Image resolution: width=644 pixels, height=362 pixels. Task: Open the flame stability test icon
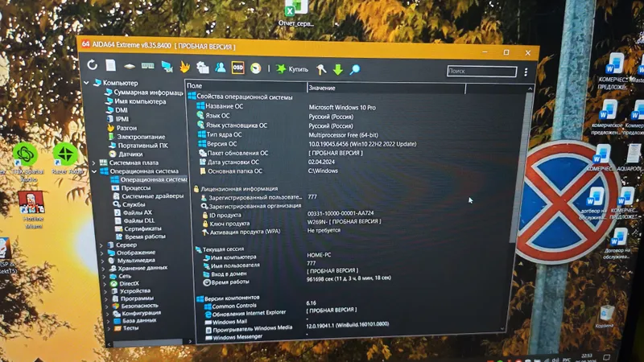pos(185,67)
